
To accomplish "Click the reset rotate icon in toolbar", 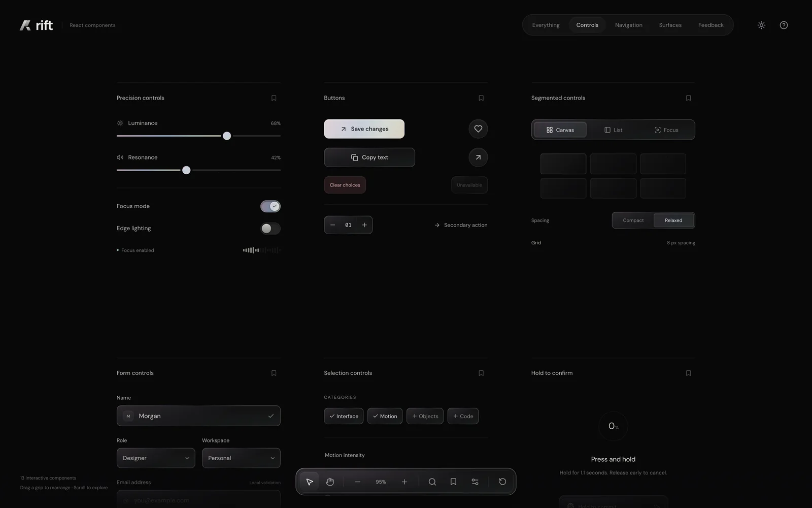I will 502,482.
